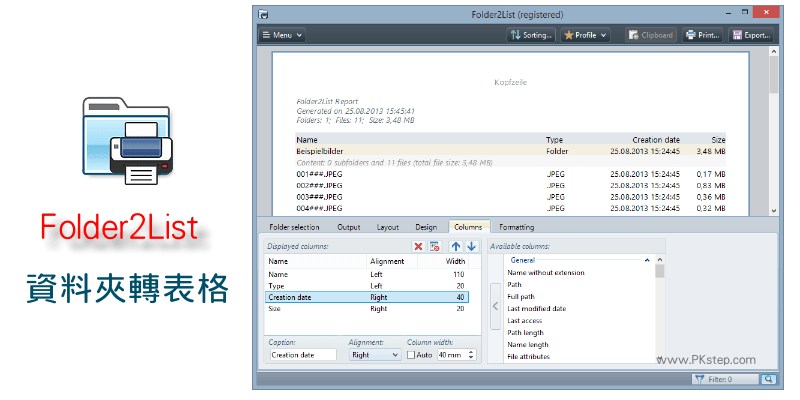Select File attributes in Available columns
800x400 pixels.
click(x=528, y=357)
